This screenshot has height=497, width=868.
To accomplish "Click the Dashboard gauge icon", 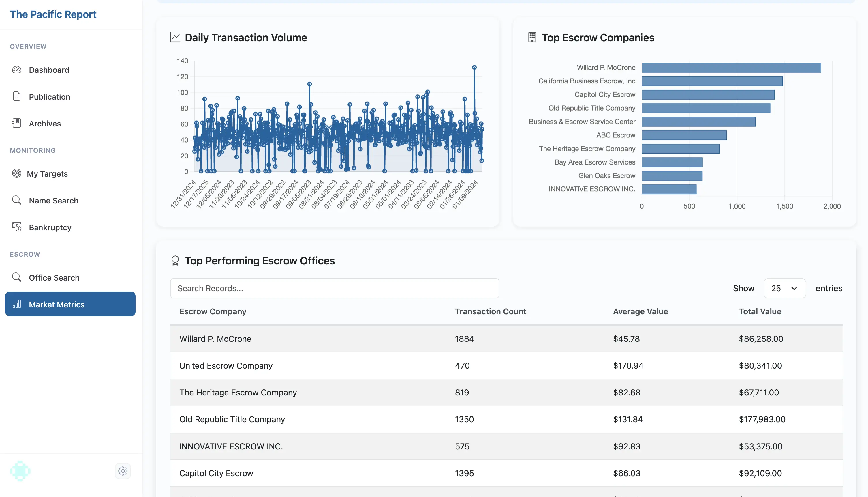I will pyautogui.click(x=17, y=70).
